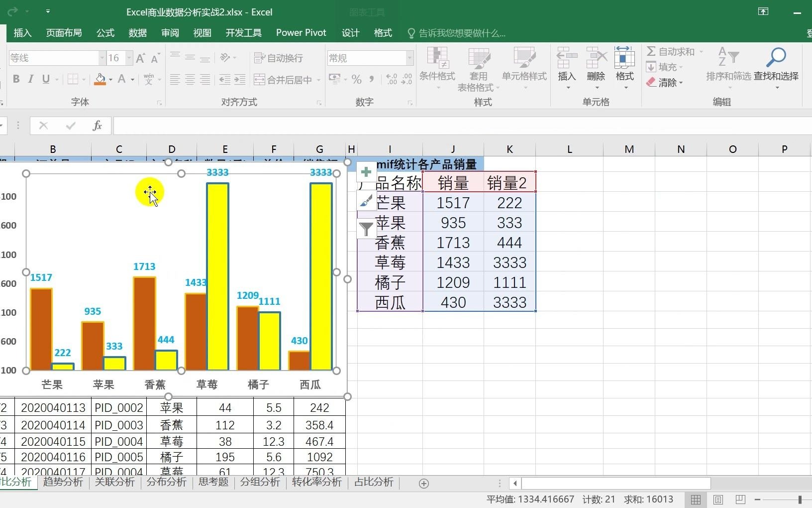Click Merge and Center (合并后居中)
812x508 pixels.
tap(283, 80)
